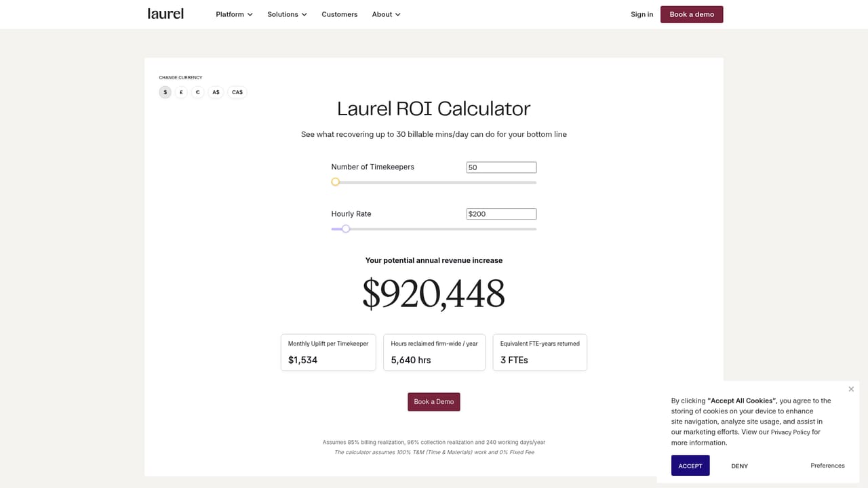Expand the About dropdown menu

click(x=386, y=14)
